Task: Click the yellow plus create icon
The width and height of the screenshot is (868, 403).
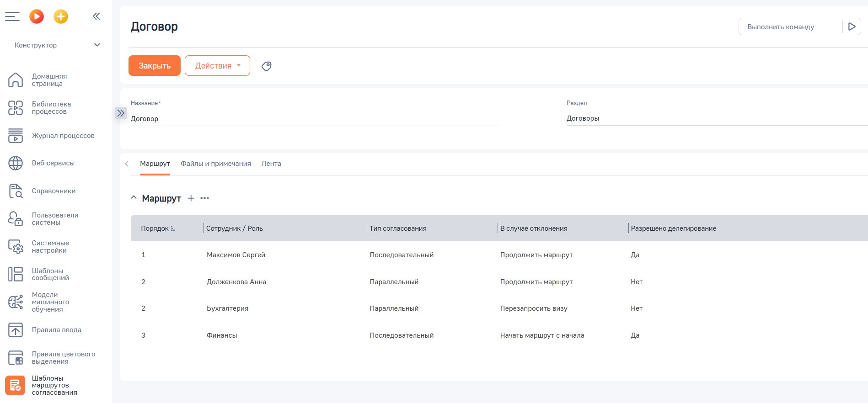Action: [61, 16]
